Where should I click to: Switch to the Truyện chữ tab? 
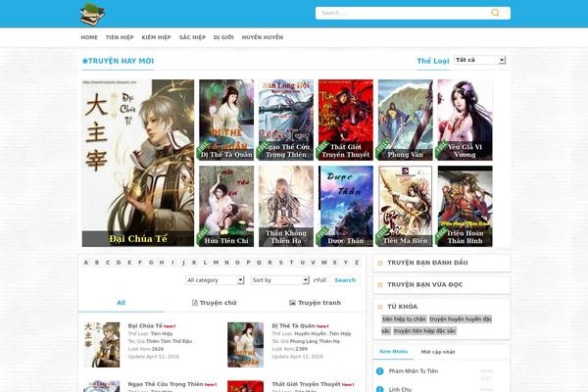coord(214,303)
